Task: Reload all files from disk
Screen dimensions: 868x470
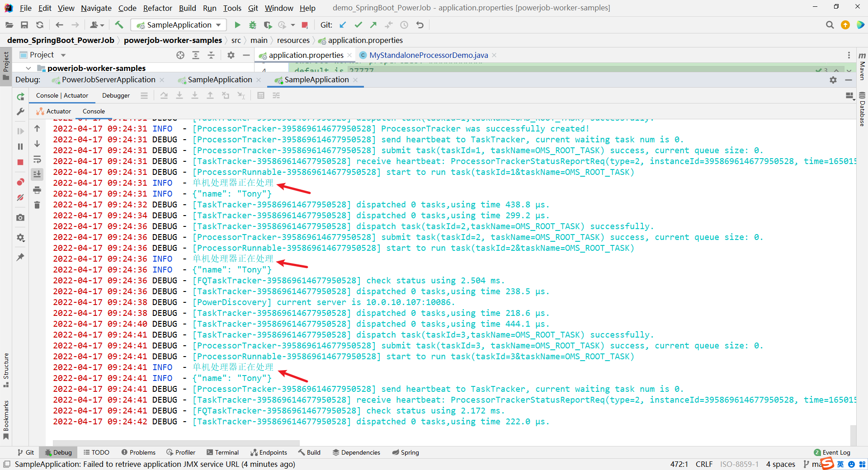Action: click(40, 25)
